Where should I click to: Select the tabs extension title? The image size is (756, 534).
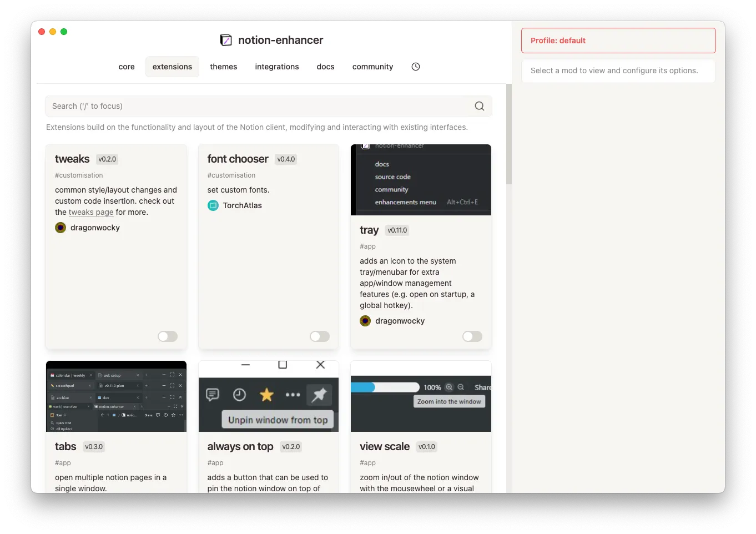tap(65, 446)
